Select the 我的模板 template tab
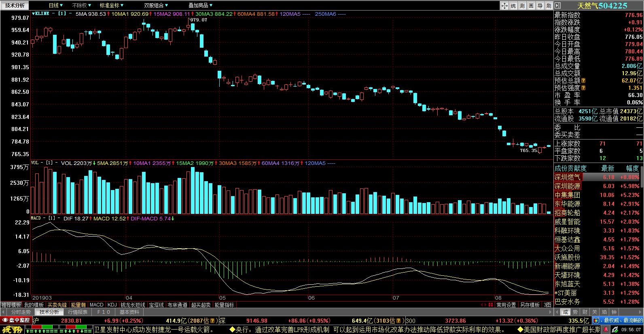 pos(34,305)
